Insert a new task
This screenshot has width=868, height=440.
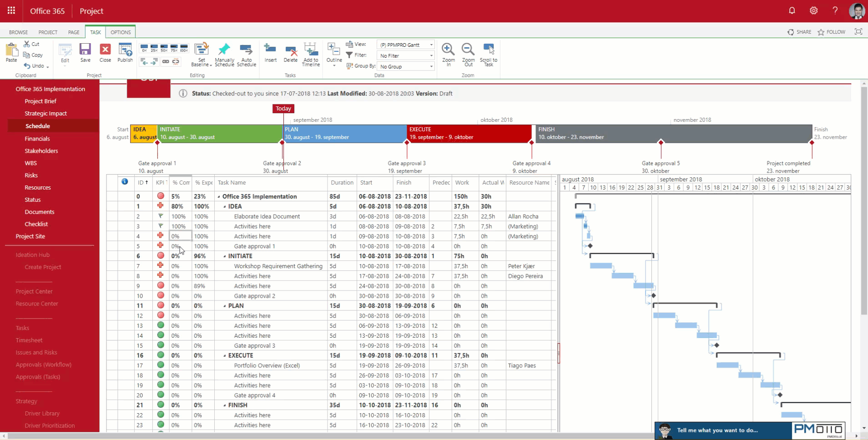click(x=271, y=53)
